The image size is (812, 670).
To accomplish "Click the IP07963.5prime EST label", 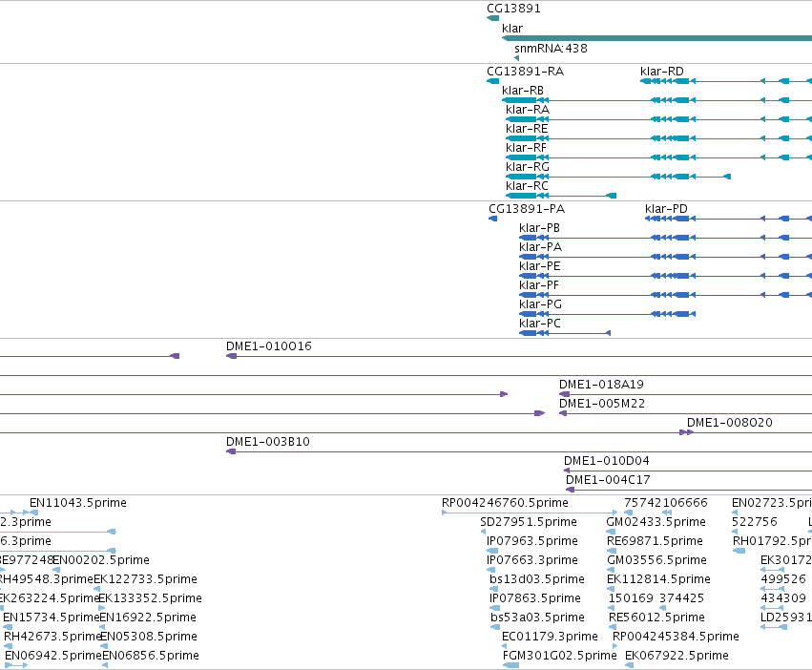I will pyautogui.click(x=531, y=541).
